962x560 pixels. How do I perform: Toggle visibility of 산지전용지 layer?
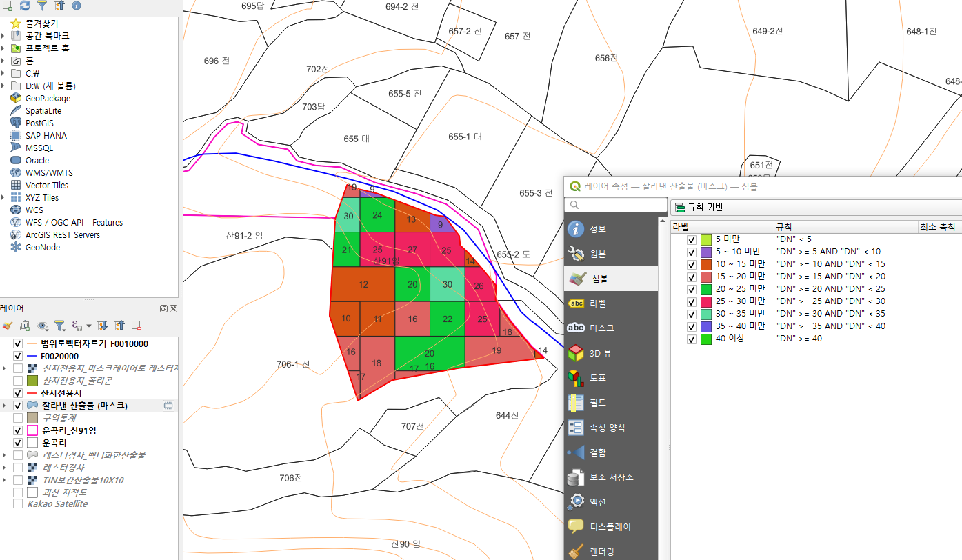(x=18, y=393)
